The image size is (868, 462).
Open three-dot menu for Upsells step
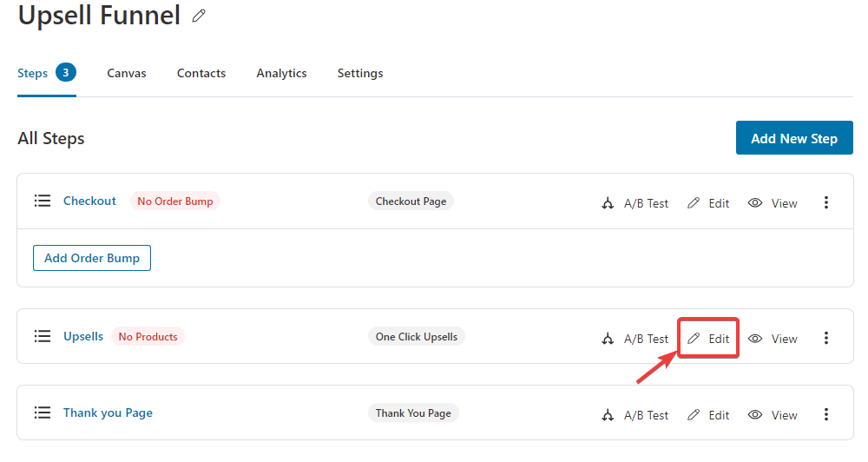tap(825, 339)
